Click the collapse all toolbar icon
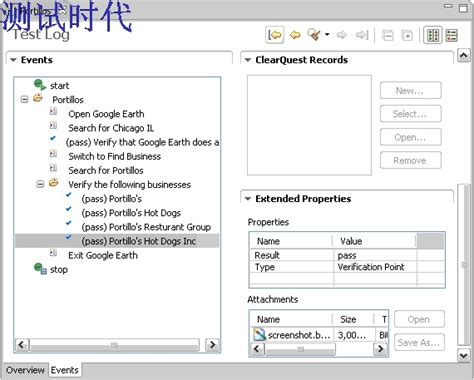The width and height of the screenshot is (474, 380). [388, 35]
